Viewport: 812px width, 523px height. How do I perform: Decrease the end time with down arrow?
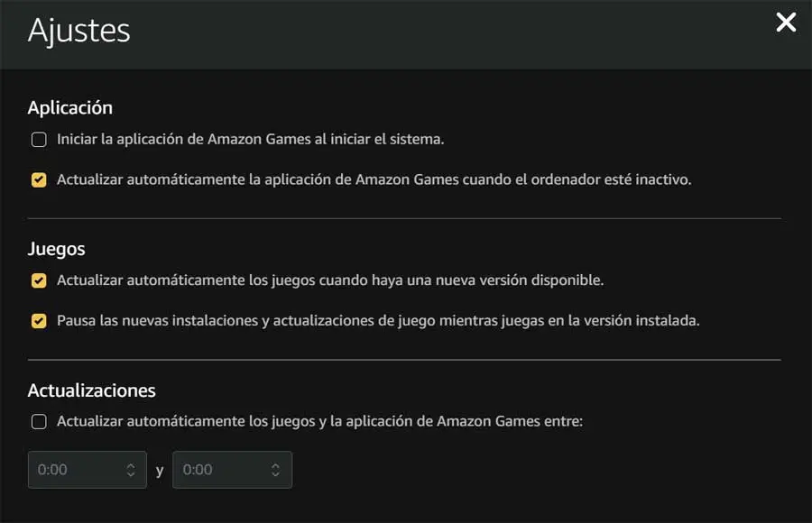(275, 474)
